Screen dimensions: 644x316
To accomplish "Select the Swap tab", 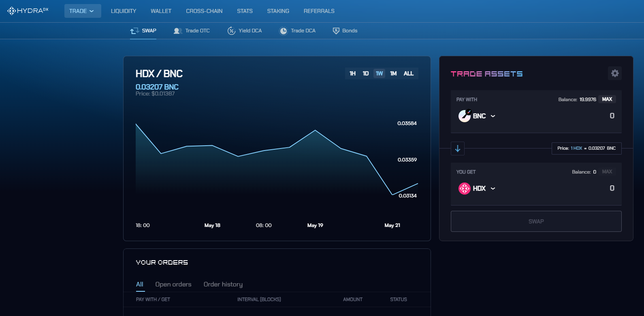I will 143,31.
